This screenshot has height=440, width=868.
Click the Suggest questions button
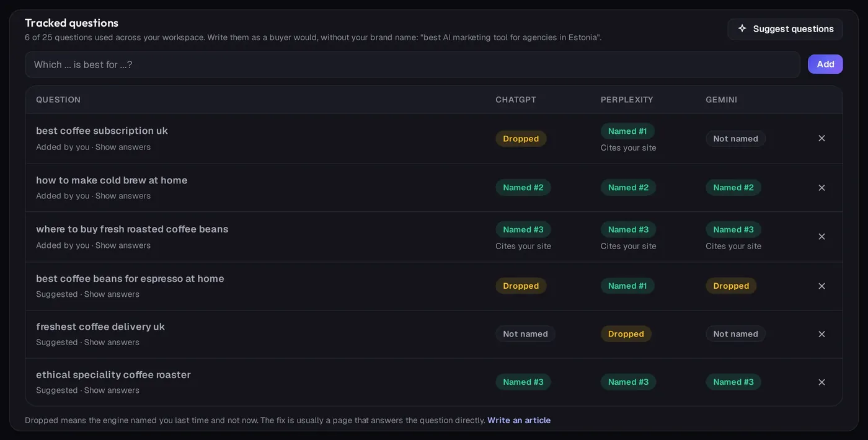click(x=785, y=29)
